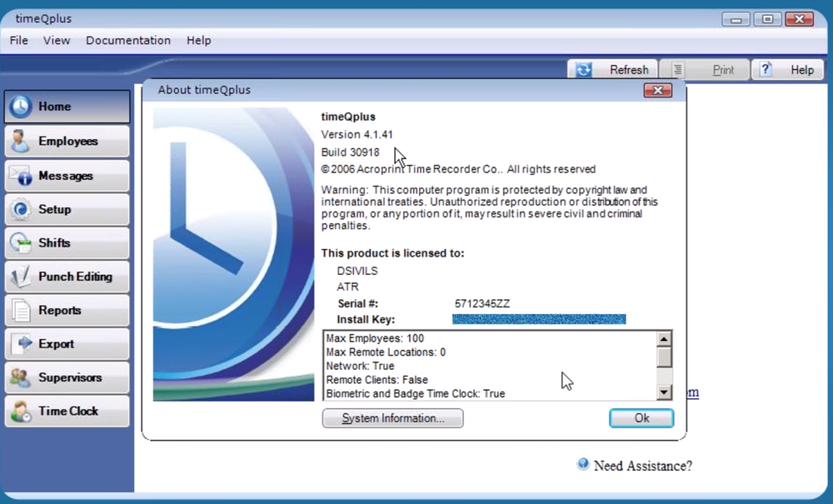Click the timeQplus clock logo image

[234, 254]
